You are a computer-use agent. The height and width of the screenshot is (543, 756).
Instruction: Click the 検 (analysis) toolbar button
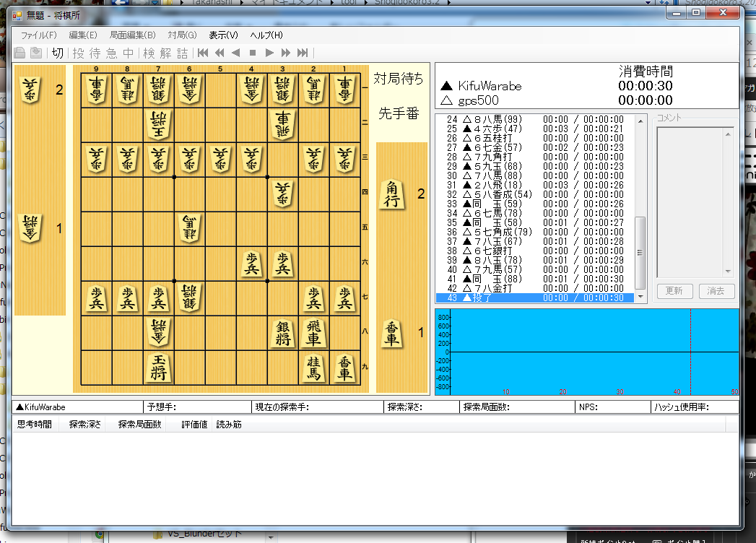[149, 53]
